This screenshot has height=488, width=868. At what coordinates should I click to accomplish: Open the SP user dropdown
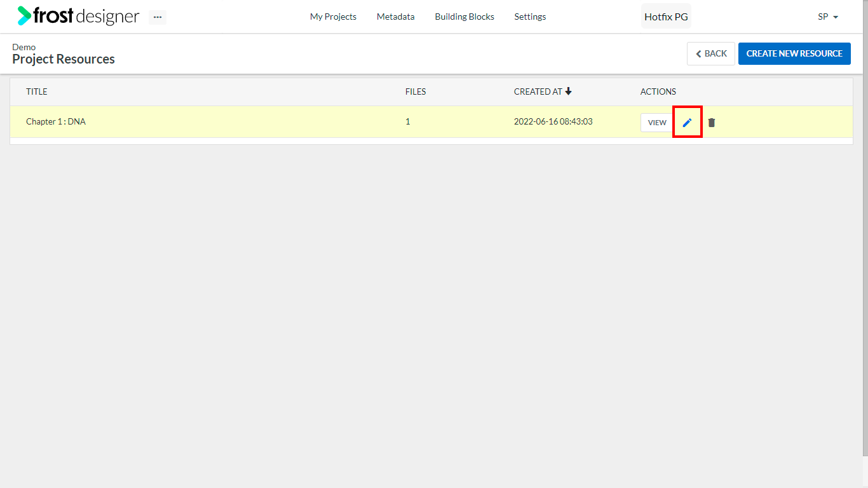[828, 17]
